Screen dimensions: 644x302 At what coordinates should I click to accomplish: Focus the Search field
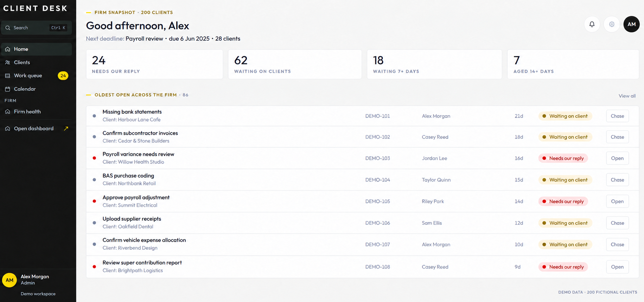point(37,28)
